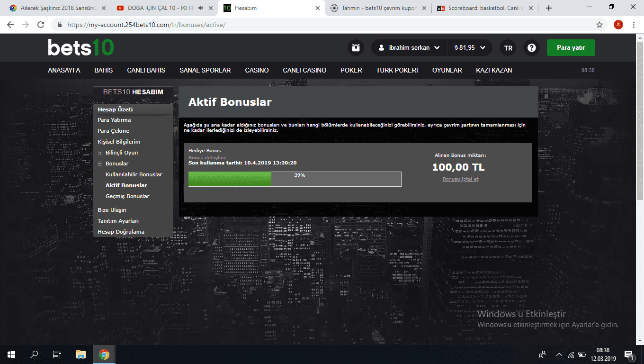
Task: Open Geçmiş Bonuslar sidebar link
Action: pyautogui.click(x=127, y=196)
